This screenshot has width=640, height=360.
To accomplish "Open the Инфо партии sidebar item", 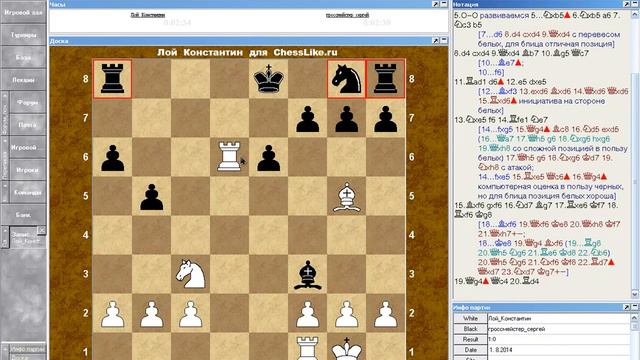I will [27, 349].
